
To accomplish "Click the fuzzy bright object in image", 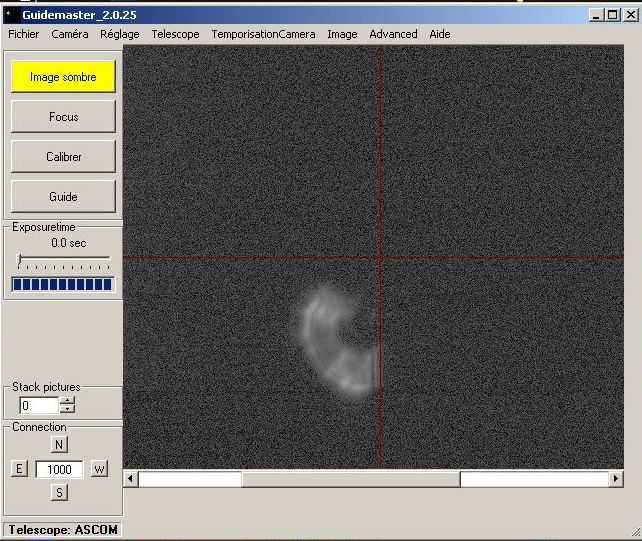I will point(338,342).
